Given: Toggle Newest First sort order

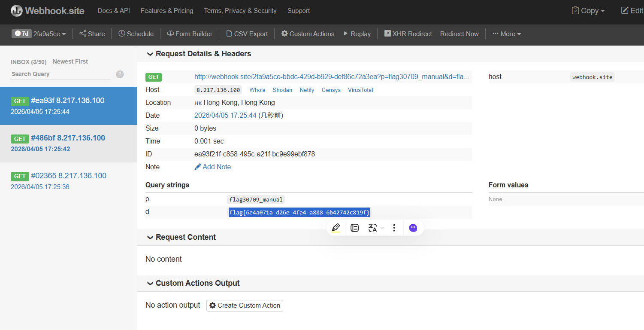Looking at the screenshot, I should tap(70, 62).
